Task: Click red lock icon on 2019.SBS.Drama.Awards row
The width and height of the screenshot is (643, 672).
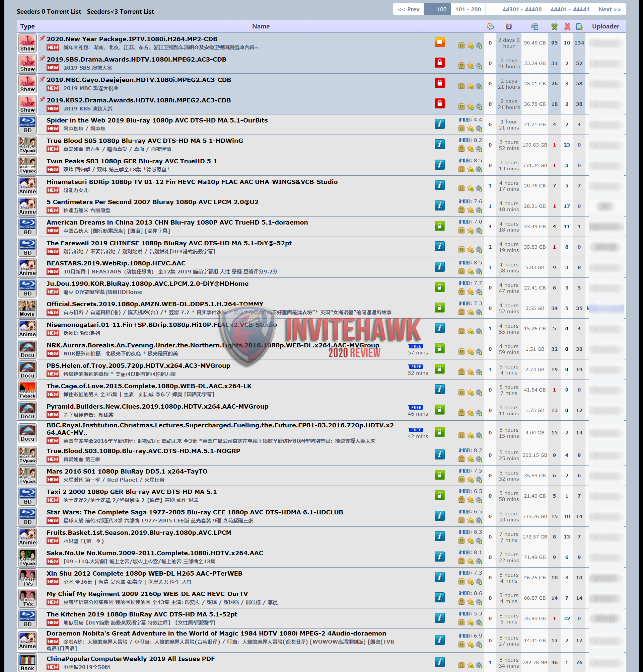Action: (x=440, y=63)
